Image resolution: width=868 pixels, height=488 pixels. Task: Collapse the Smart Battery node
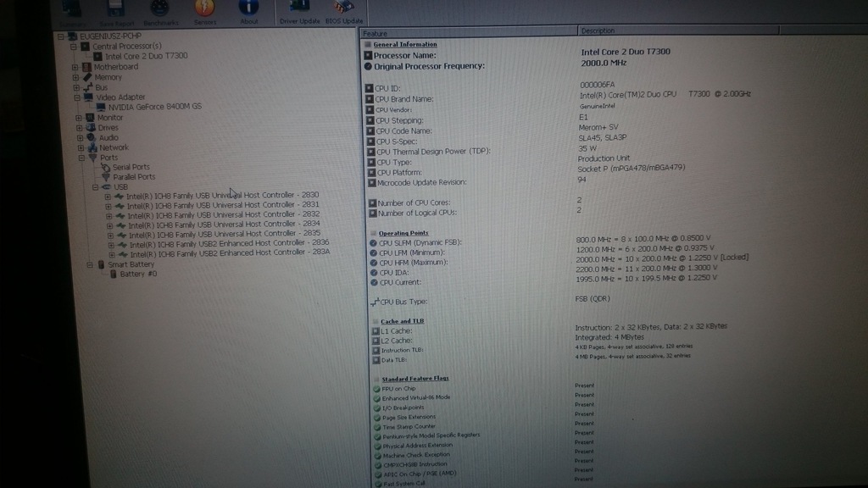[x=89, y=265]
